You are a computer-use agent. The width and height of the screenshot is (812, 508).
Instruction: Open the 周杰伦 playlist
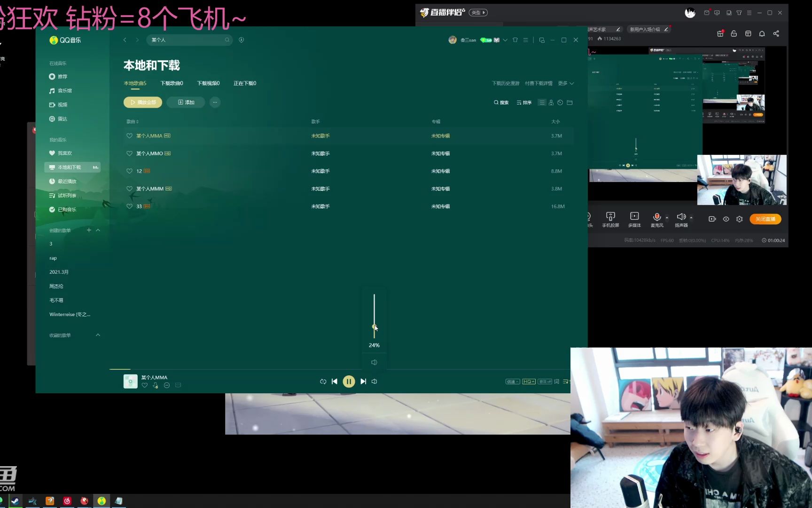[x=56, y=286]
